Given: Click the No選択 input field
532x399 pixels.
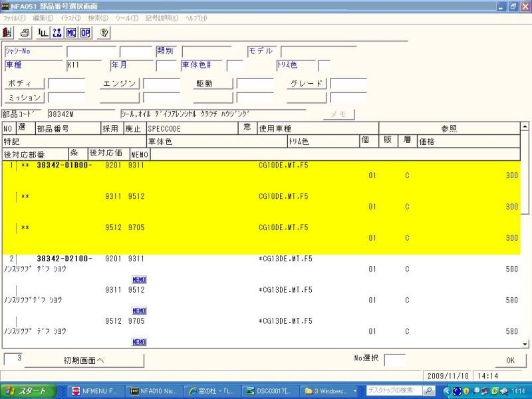Looking at the screenshot, I should [x=394, y=360].
